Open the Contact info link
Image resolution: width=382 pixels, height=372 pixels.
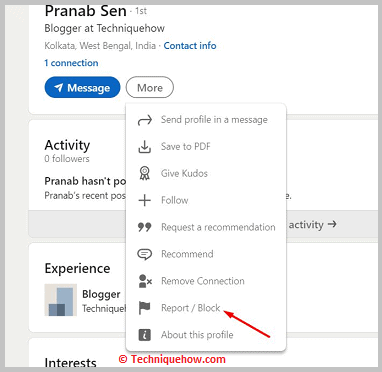coord(190,46)
